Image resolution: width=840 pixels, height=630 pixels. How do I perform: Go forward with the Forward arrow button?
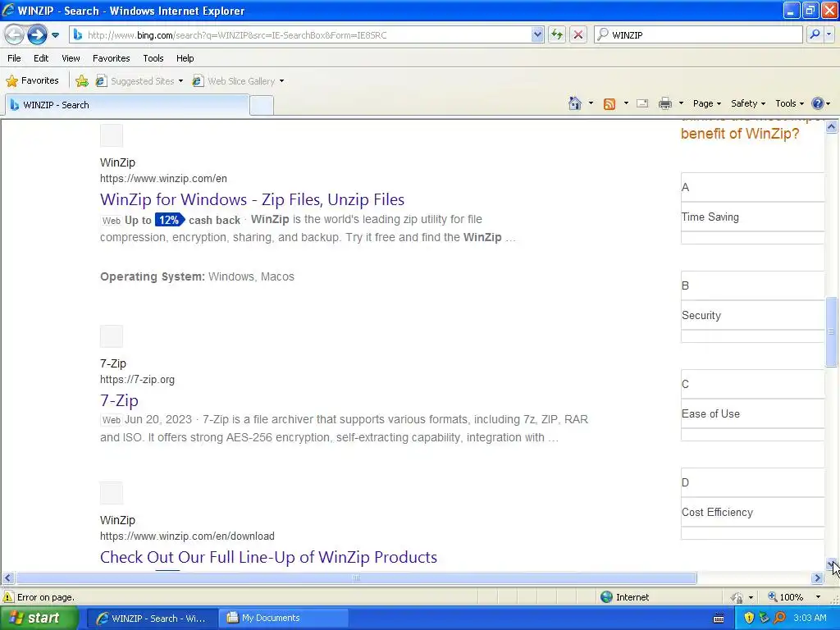[37, 34]
